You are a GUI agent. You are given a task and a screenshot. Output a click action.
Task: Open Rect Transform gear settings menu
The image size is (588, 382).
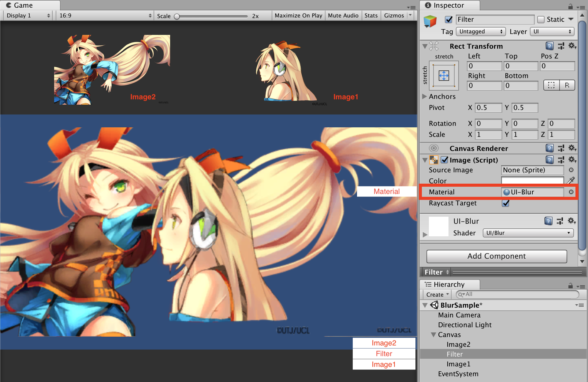pyautogui.click(x=572, y=46)
